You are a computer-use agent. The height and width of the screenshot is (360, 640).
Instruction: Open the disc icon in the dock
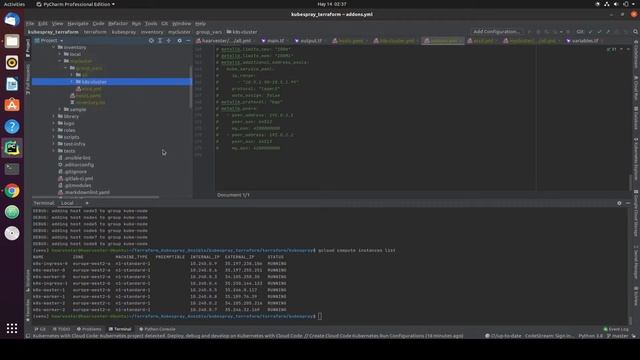pyautogui.click(x=12, y=233)
